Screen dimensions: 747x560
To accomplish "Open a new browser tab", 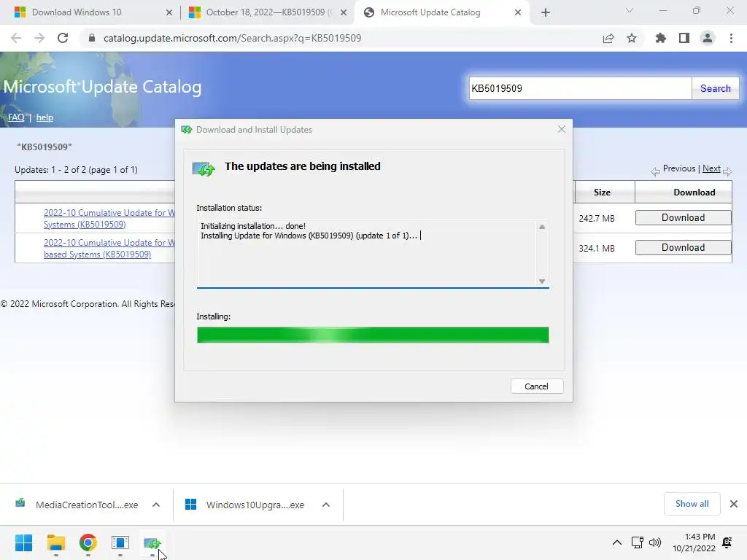I will tap(546, 12).
